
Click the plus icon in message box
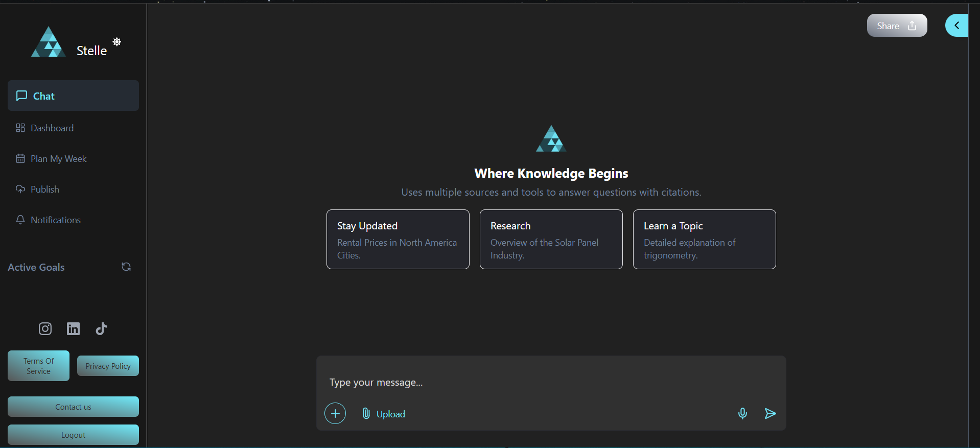click(x=335, y=413)
